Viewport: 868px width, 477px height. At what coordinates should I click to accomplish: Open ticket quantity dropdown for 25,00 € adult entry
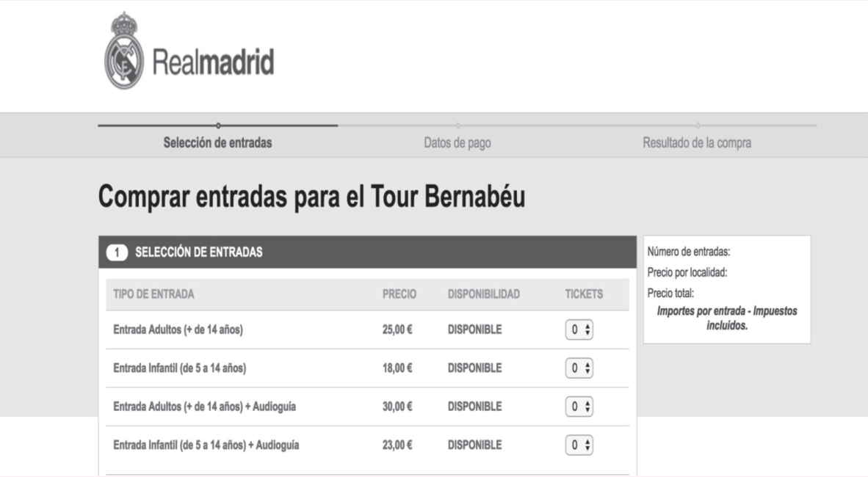click(x=579, y=330)
